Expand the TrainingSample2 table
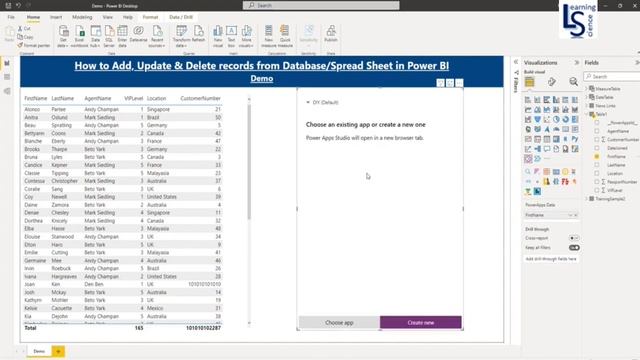The image size is (640, 360). [x=587, y=199]
